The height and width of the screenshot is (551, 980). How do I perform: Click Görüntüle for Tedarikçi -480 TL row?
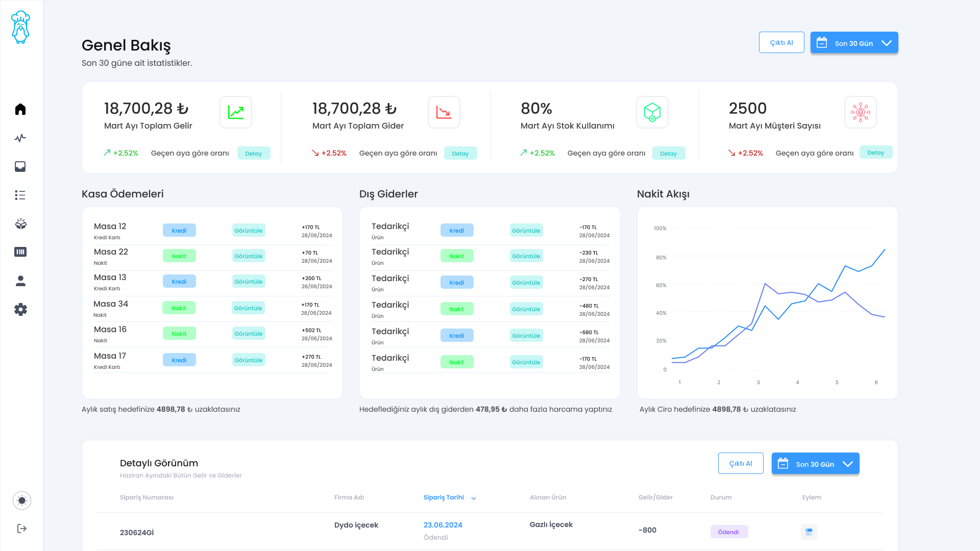coord(526,309)
